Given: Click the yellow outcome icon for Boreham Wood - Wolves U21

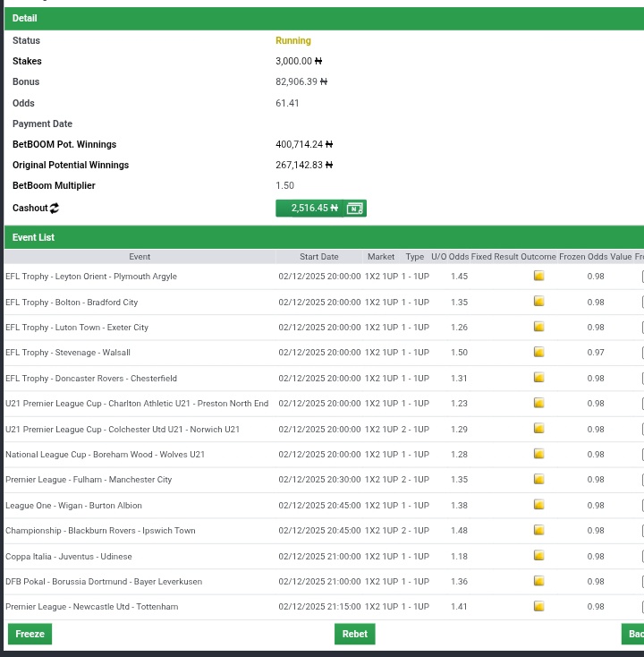Looking at the screenshot, I should point(538,454).
